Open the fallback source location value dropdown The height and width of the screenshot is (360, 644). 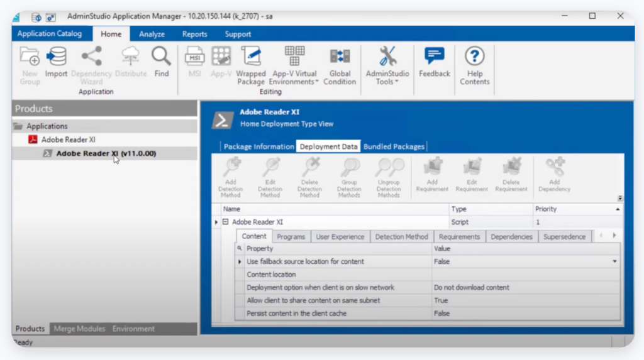(x=614, y=261)
